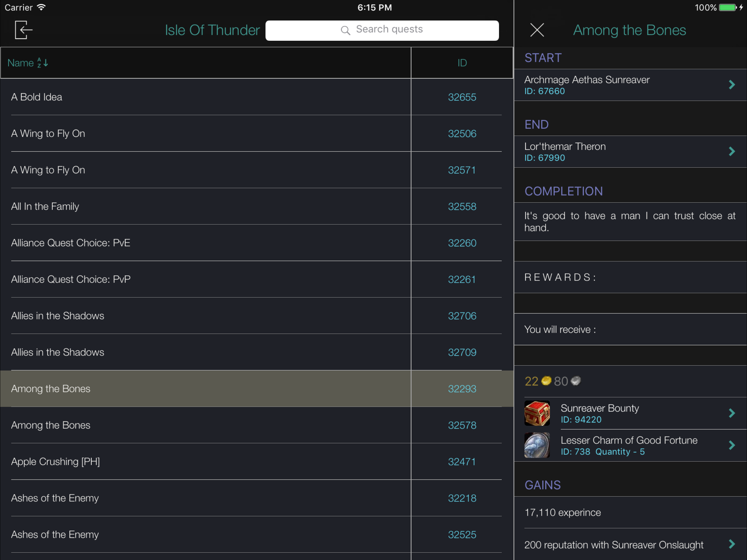
Task: Open Apple Crushing [PH] quest
Action: click(56, 462)
